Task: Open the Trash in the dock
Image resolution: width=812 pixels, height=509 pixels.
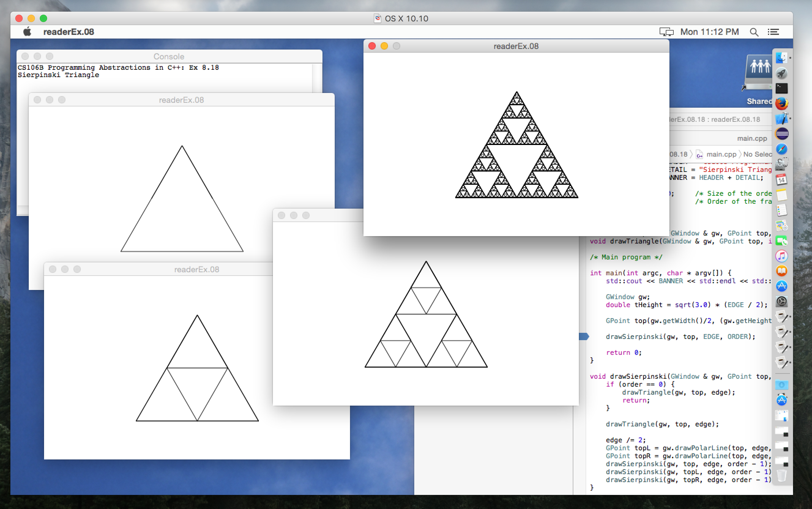Action: click(x=781, y=476)
